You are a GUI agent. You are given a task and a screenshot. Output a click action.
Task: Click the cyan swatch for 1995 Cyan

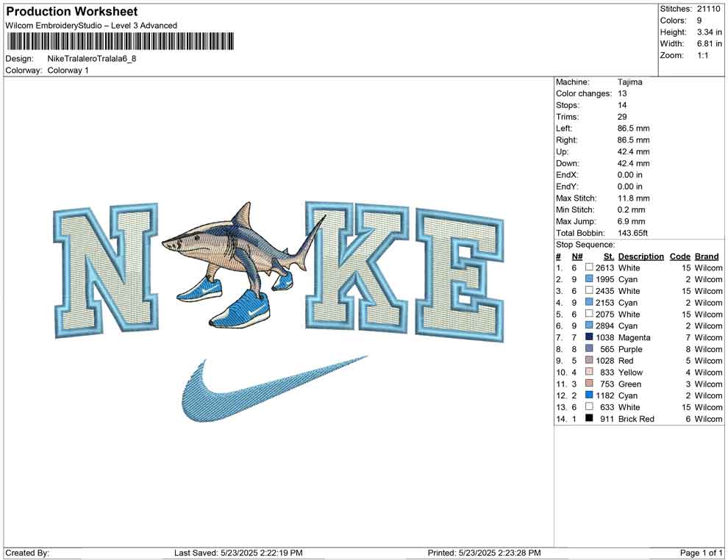(x=589, y=279)
